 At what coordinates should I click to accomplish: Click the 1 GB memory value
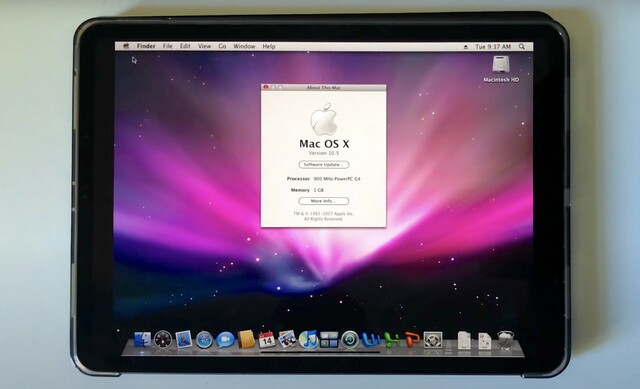point(319,190)
